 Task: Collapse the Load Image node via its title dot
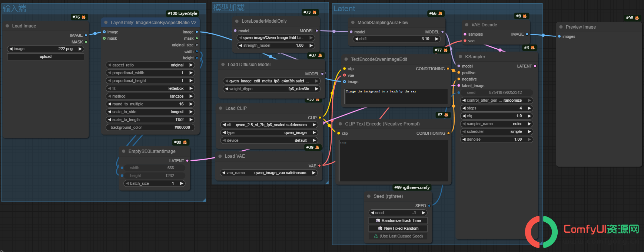(x=7, y=26)
